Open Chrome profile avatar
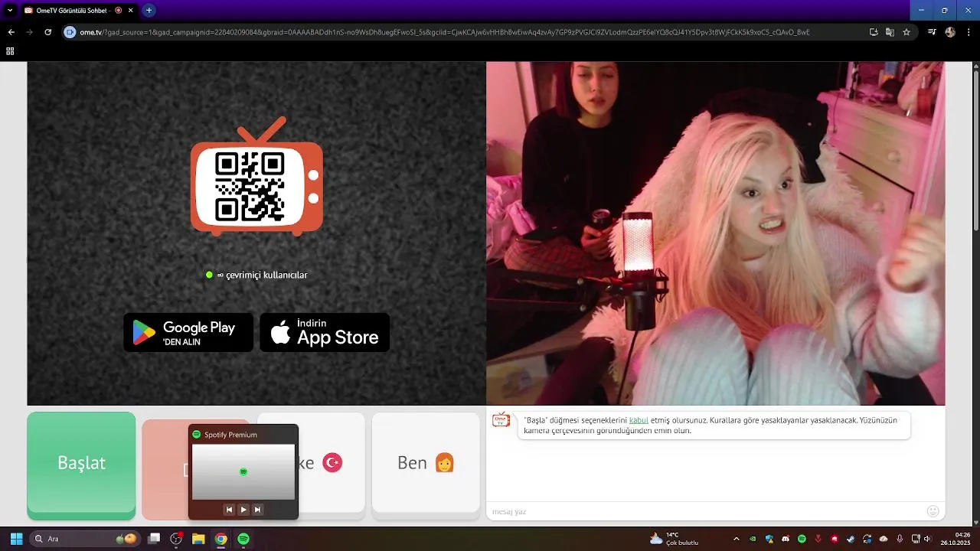The width and height of the screenshot is (980, 551). [950, 32]
